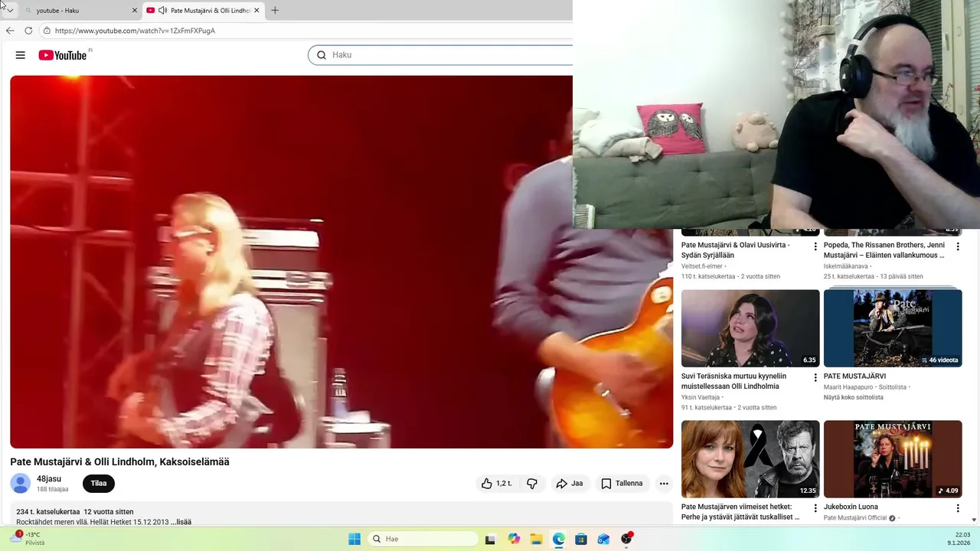Open Microsoft Edge on the taskbar
This screenshot has width=980, height=551.
point(559,539)
